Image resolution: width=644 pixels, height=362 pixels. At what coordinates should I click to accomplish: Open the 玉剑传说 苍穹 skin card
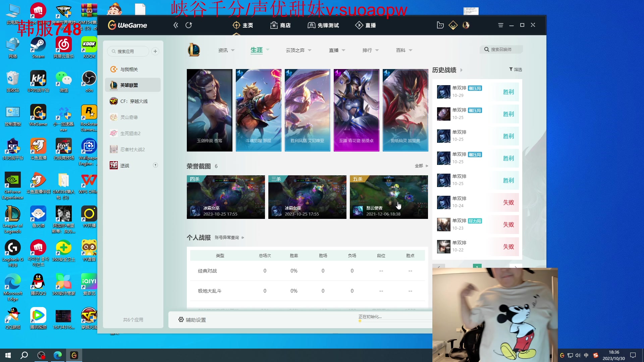tap(210, 110)
